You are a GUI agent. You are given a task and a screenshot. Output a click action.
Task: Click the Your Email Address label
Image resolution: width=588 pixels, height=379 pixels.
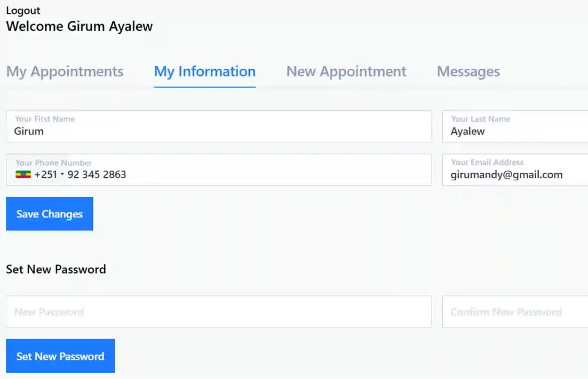(x=487, y=162)
